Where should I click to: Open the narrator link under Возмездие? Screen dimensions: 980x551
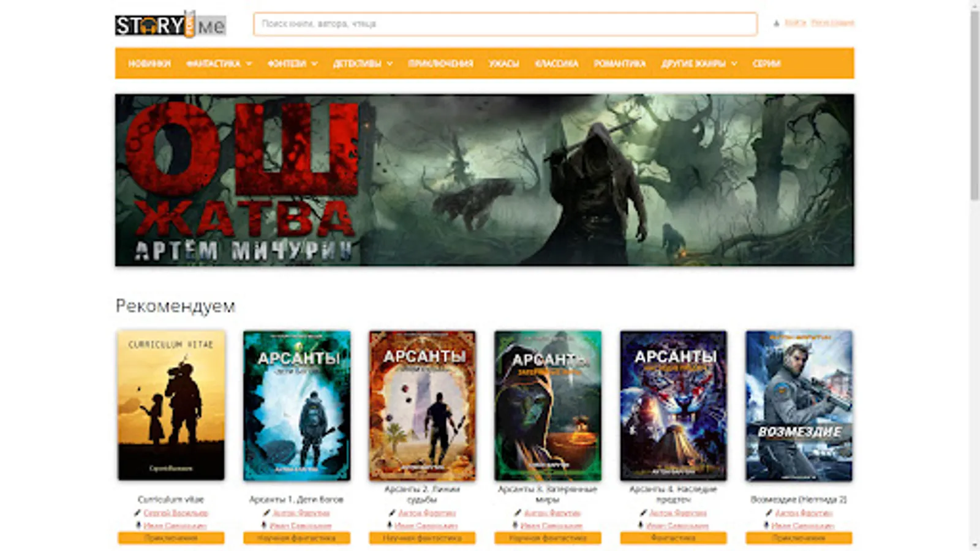(x=803, y=526)
